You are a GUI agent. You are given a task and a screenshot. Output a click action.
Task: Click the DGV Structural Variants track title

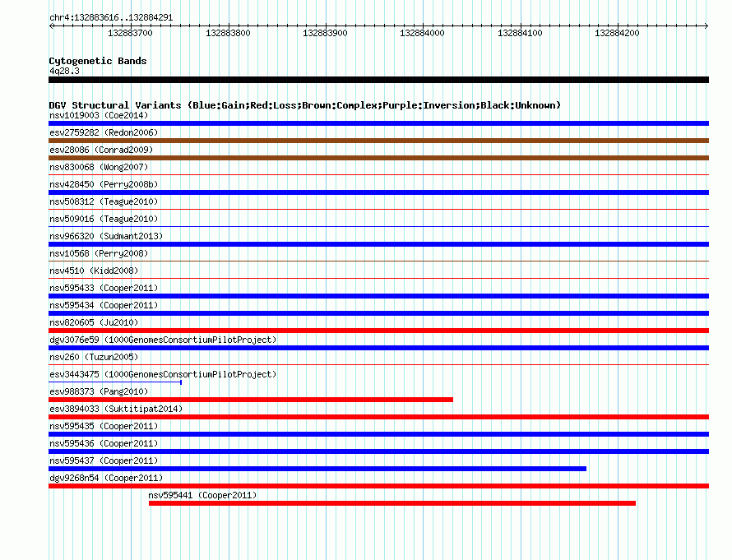305,105
